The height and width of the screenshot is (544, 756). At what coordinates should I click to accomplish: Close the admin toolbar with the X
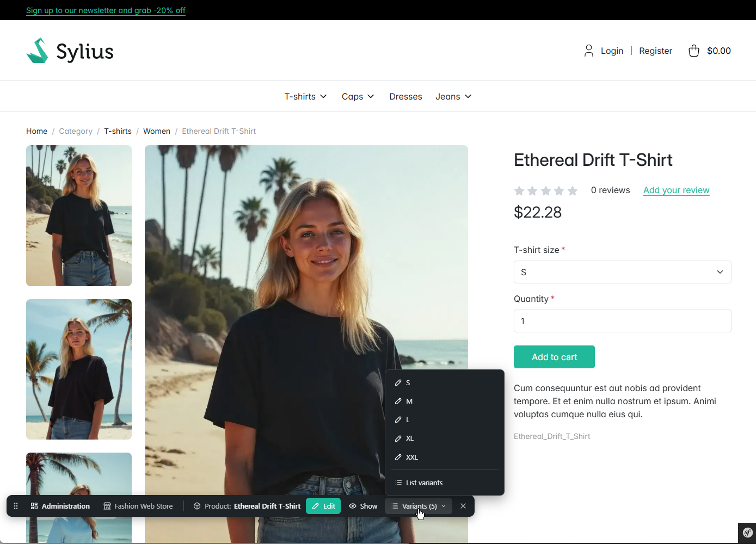tap(463, 506)
